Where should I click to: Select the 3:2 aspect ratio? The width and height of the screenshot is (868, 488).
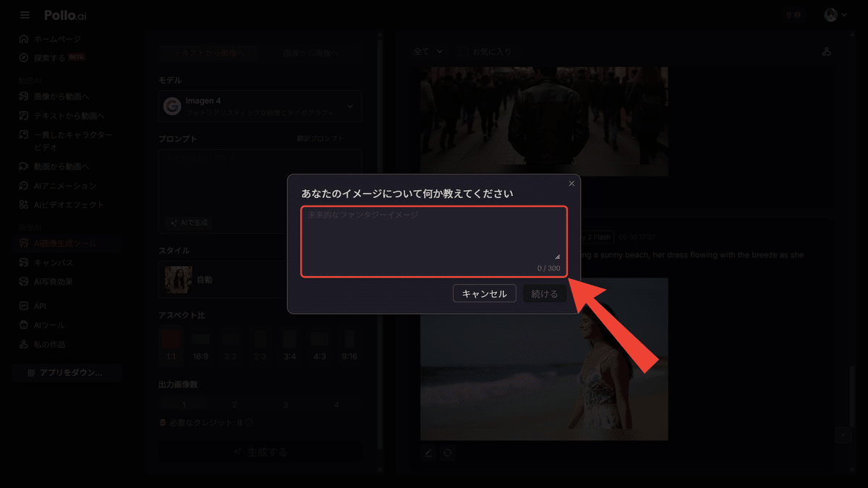pyautogui.click(x=231, y=345)
